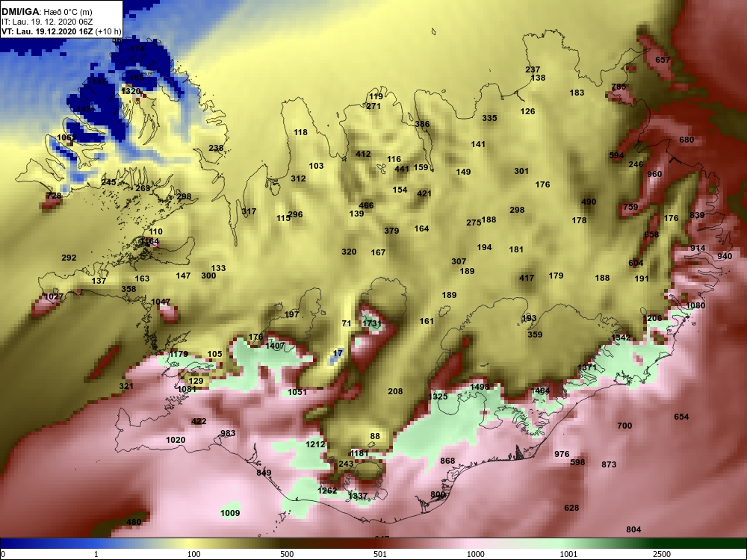The image size is (747, 560).
Task: Select the 940 height value
Action: pos(725,256)
